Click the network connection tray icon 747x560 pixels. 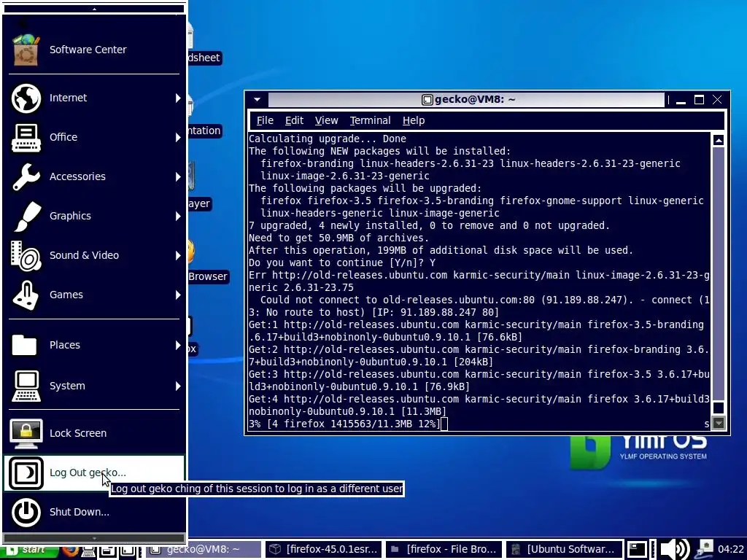703,550
